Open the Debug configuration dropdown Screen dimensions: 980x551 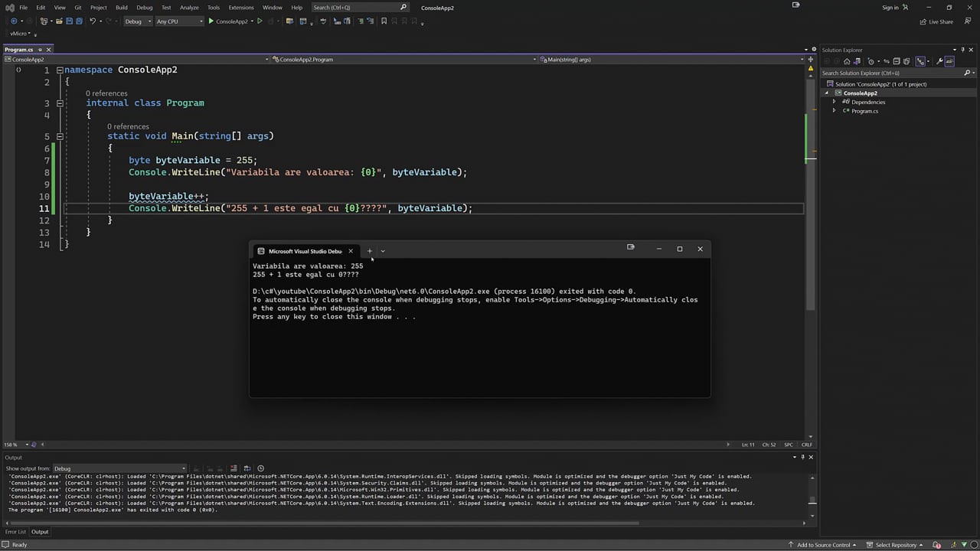coord(137,21)
